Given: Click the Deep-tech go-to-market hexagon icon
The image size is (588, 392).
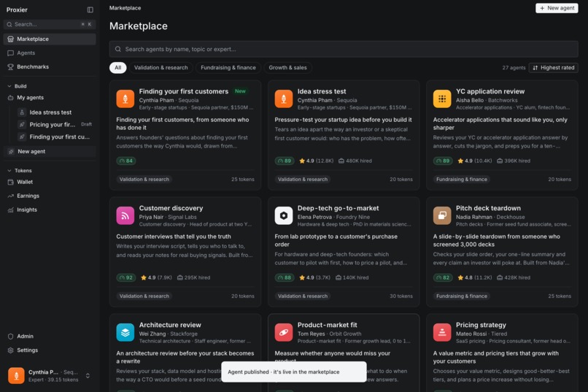Looking at the screenshot, I should [x=284, y=215].
